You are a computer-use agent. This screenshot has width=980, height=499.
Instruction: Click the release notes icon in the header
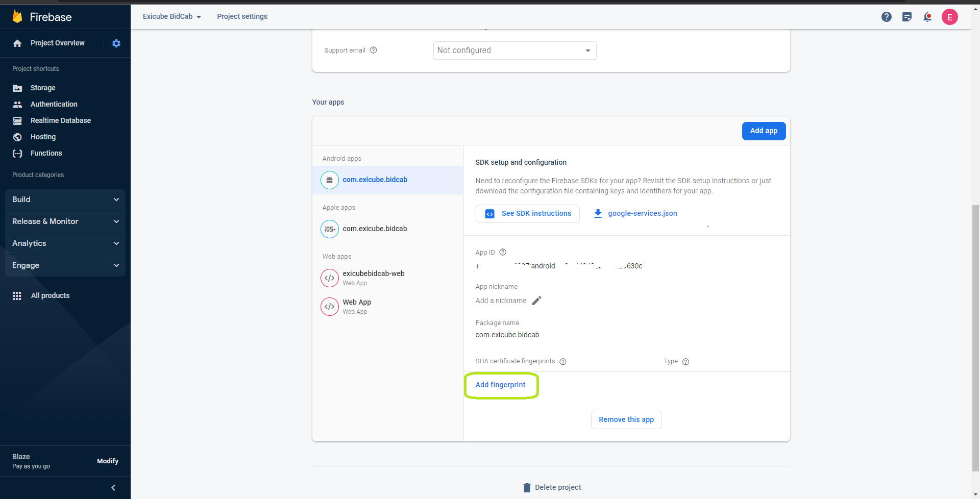(907, 17)
